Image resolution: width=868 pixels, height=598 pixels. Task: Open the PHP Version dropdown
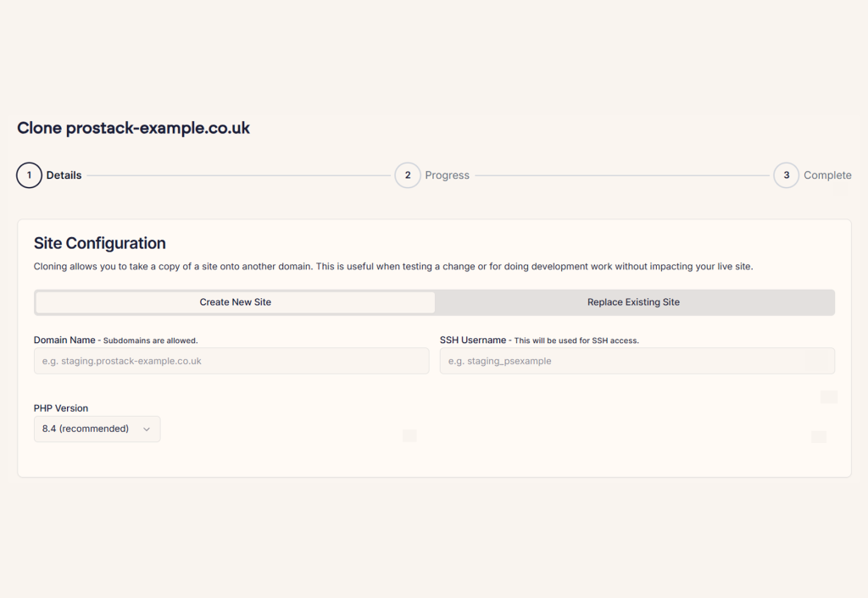tap(97, 429)
